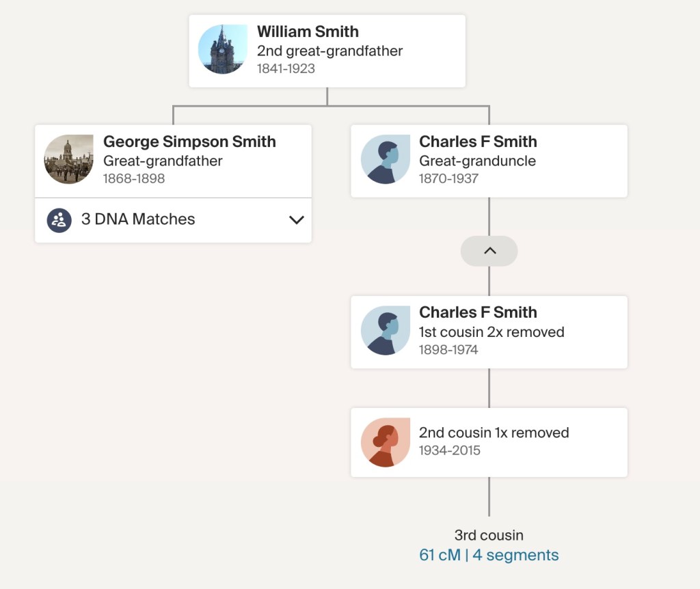Click the "2nd cousin 1x removed" label

pyautogui.click(x=494, y=433)
